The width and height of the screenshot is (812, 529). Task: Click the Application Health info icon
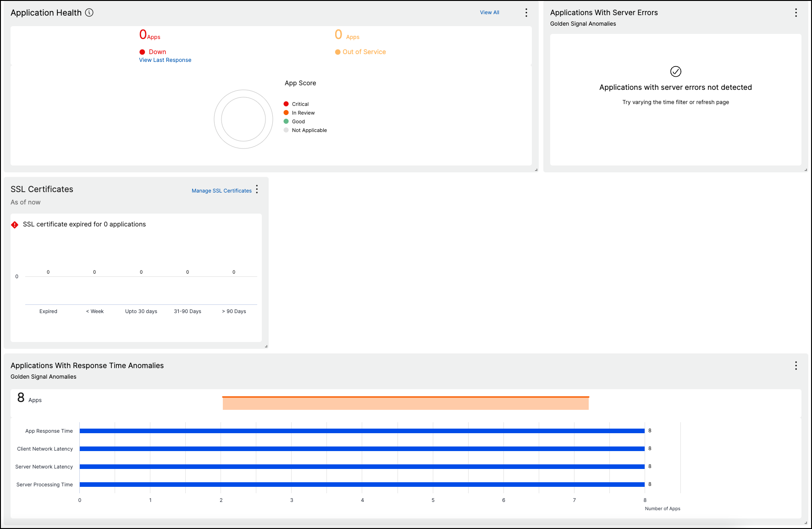(89, 13)
